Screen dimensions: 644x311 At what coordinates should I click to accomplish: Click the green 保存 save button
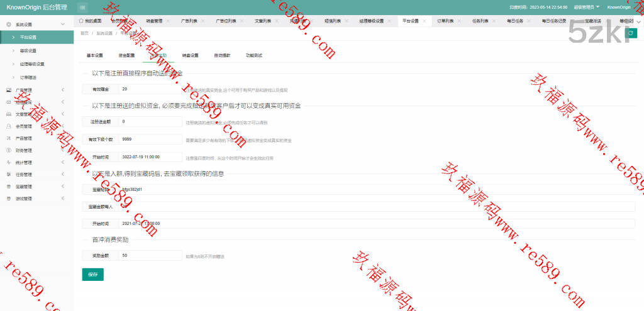[92, 275]
